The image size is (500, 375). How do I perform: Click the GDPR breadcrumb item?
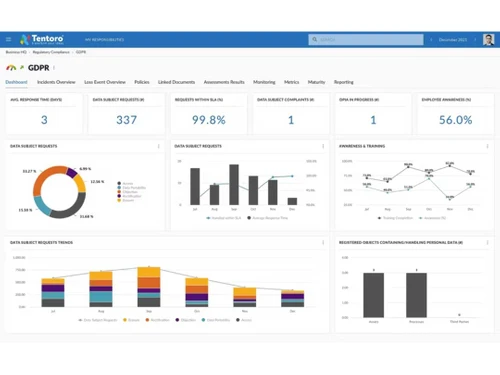(81, 52)
